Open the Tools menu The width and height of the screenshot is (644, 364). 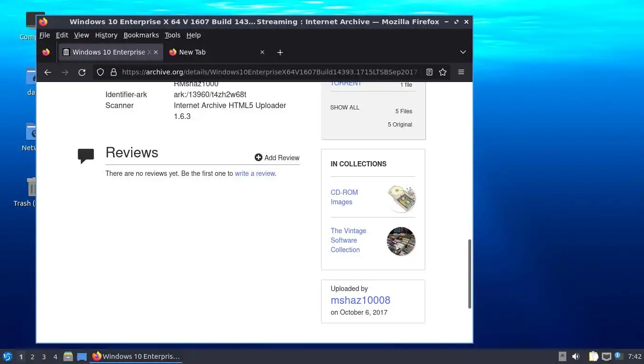[172, 35]
